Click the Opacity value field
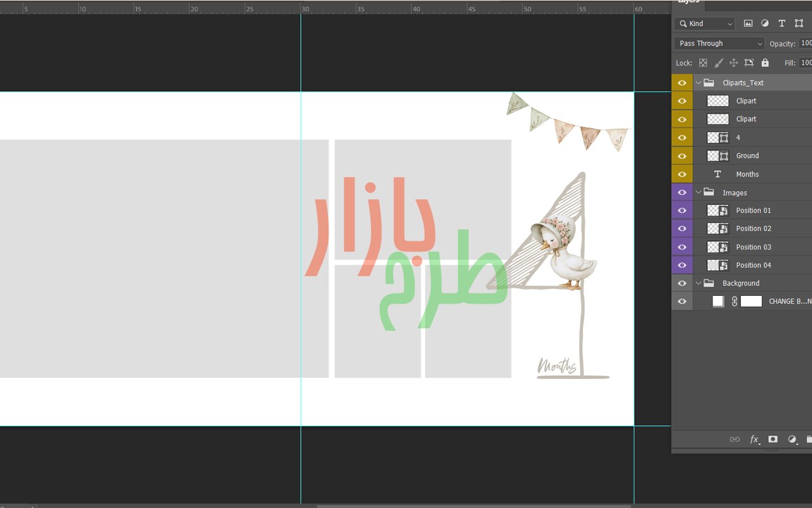This screenshot has width=812, height=508. coord(805,43)
